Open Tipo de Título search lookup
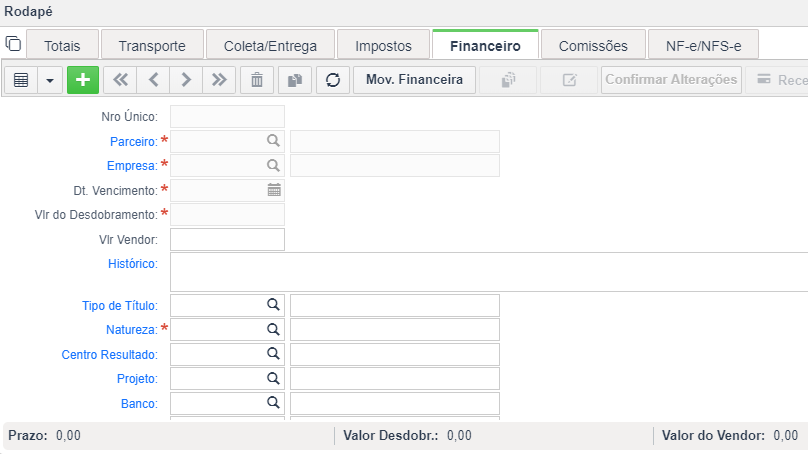Viewport: 808px width, 454px height. point(273,305)
